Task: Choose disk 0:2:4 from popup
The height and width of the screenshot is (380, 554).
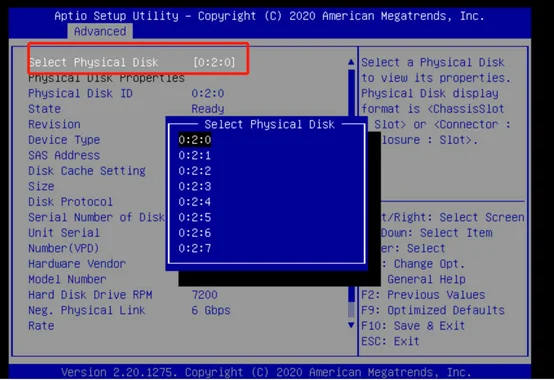Action: point(195,202)
